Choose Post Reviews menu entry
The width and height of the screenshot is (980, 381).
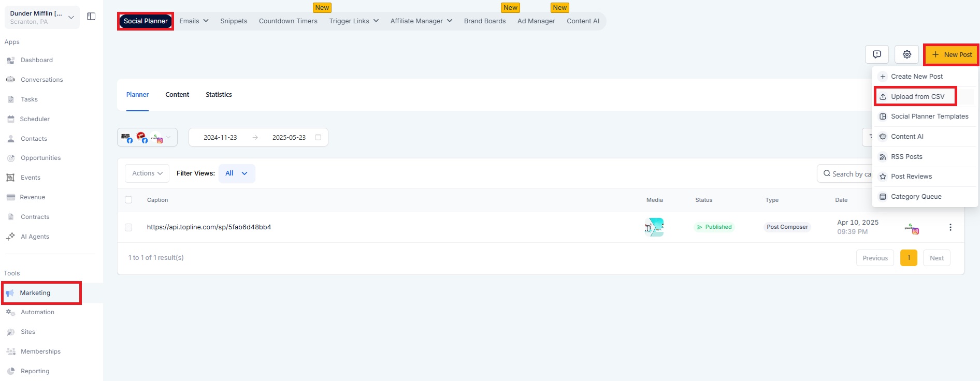click(x=925, y=177)
